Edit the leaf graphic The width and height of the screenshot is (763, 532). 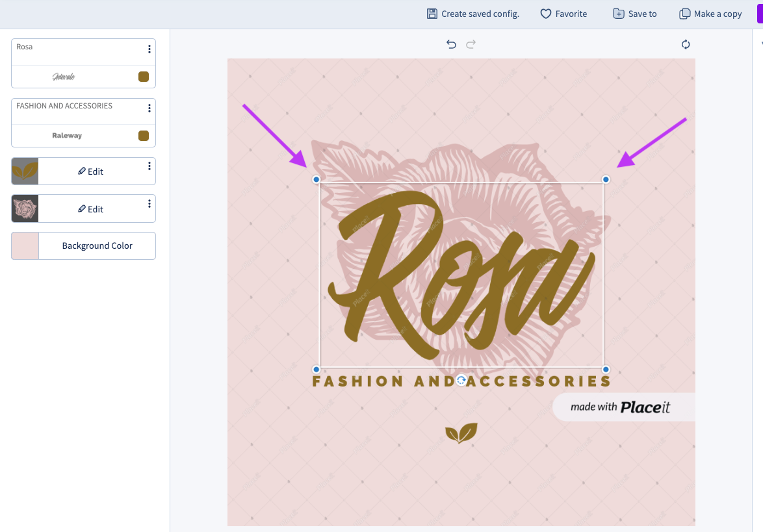[91, 171]
